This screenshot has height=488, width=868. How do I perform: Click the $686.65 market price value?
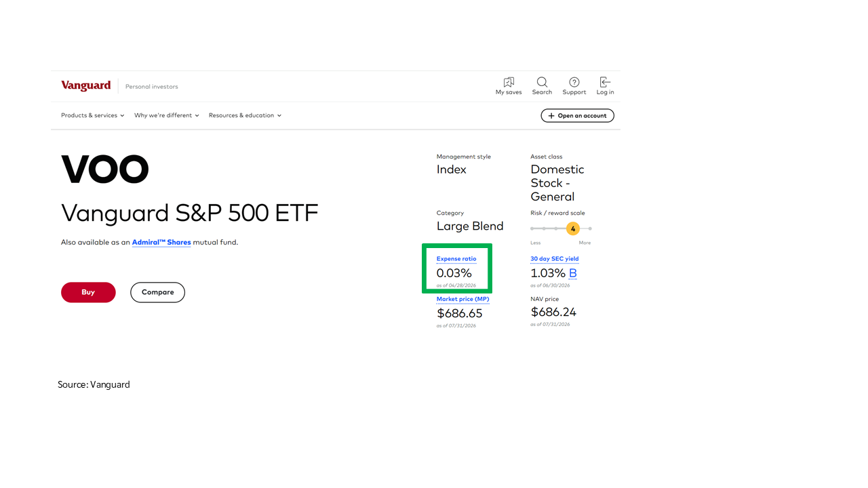click(460, 313)
